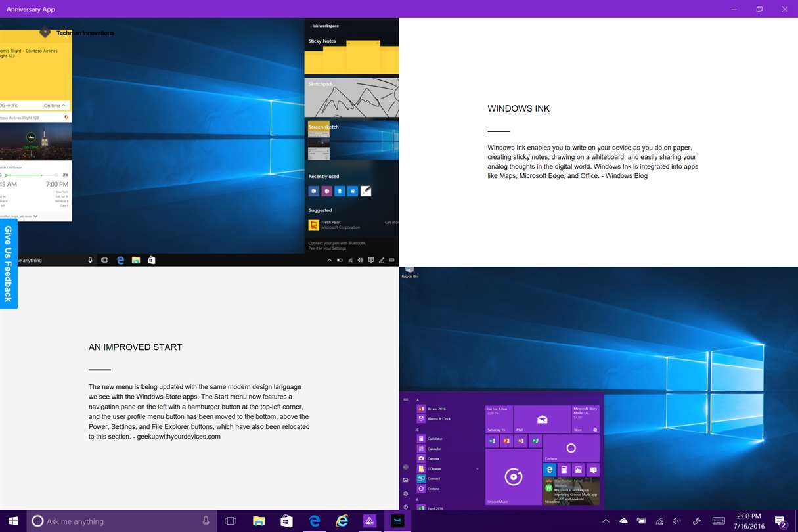Click the volume speaker icon in the purple tray
798x532 pixels.
point(676,521)
